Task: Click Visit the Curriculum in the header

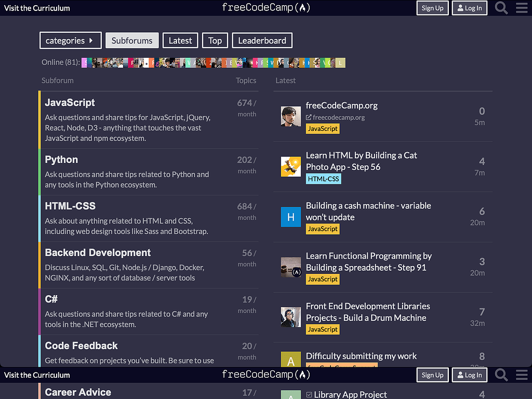Action: click(x=36, y=8)
